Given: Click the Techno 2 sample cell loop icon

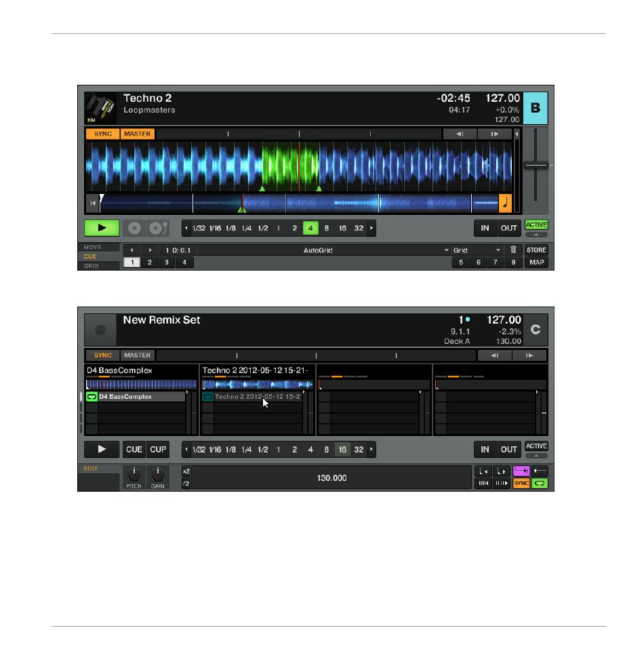Looking at the screenshot, I should pyautogui.click(x=207, y=397).
